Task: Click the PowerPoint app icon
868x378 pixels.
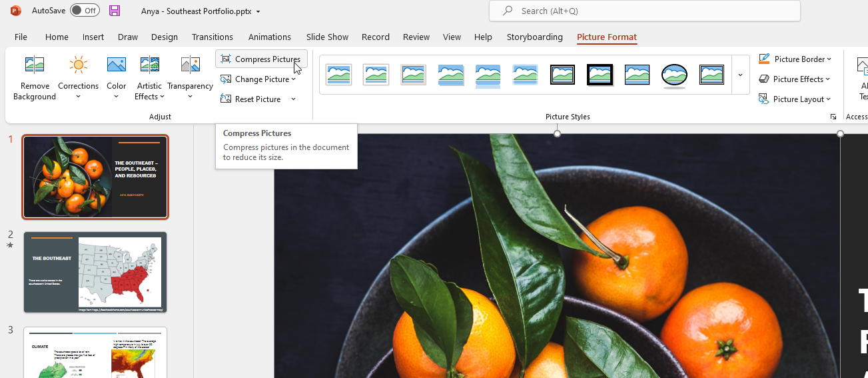Action: coord(15,11)
